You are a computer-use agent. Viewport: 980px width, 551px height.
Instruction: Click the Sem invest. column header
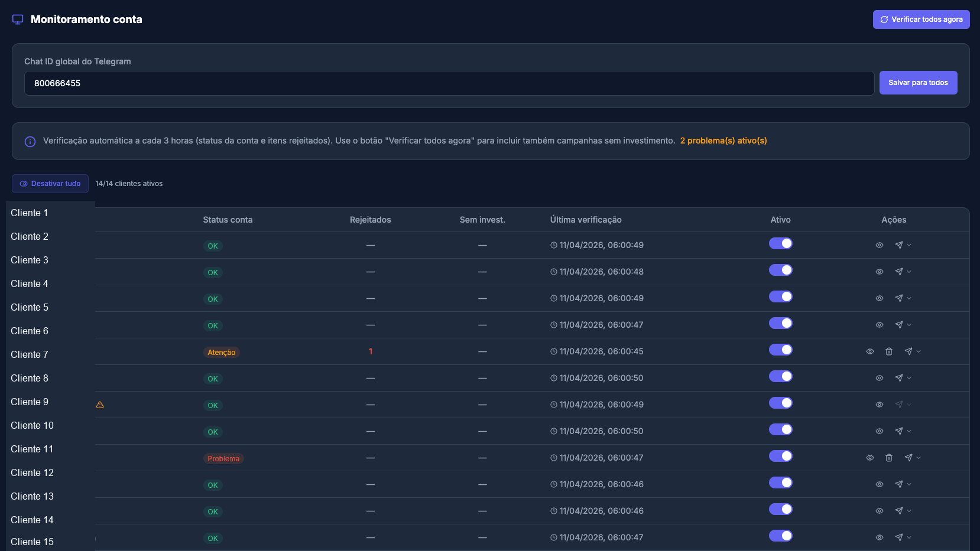(482, 220)
